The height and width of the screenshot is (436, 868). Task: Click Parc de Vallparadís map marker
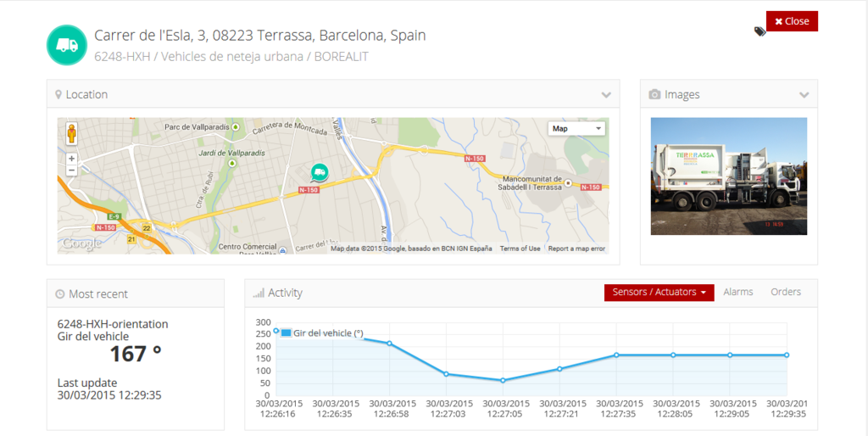[236, 127]
